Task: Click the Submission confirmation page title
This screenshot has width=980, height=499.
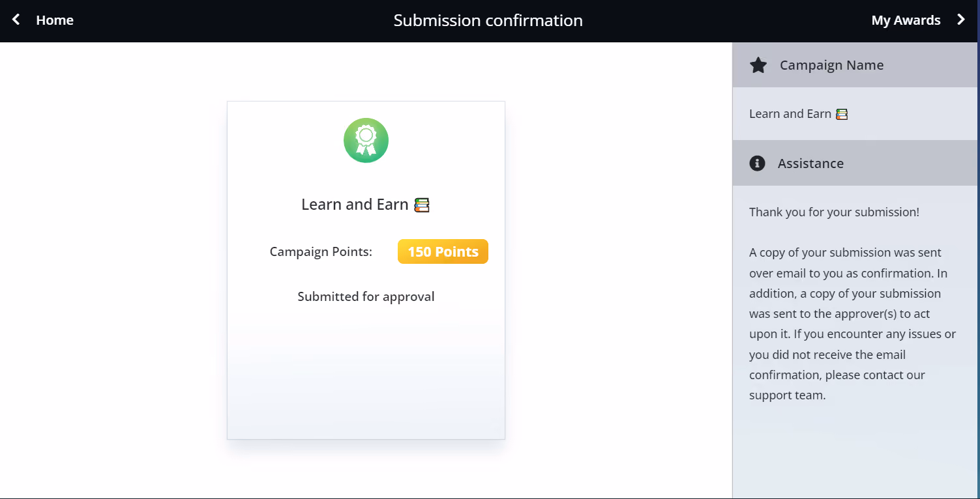Action: click(x=488, y=20)
